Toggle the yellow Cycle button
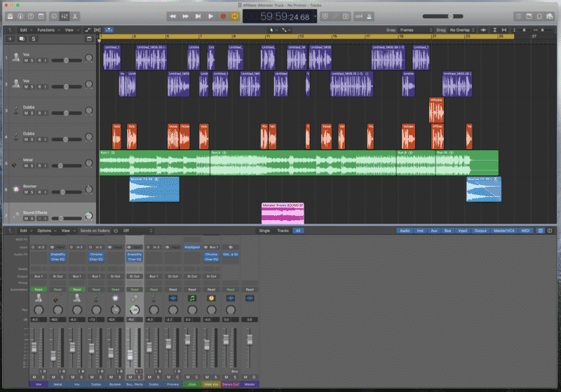The height and width of the screenshot is (392, 561). pyautogui.click(x=235, y=16)
